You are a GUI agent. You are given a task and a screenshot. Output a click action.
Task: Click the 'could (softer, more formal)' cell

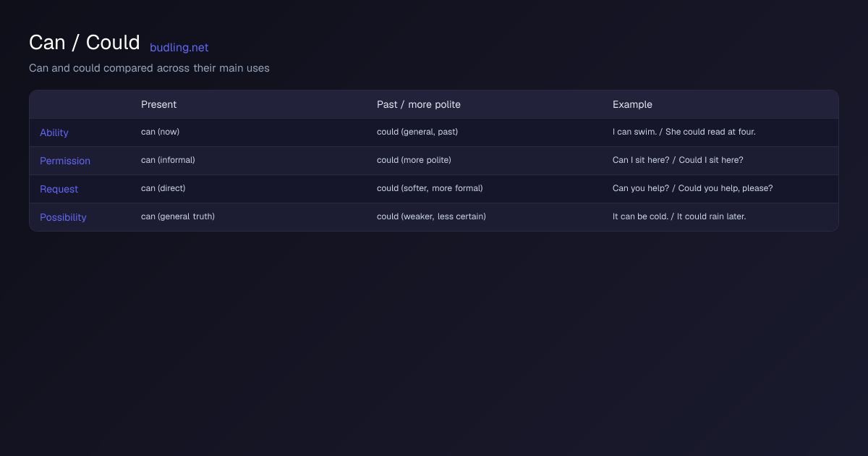430,188
